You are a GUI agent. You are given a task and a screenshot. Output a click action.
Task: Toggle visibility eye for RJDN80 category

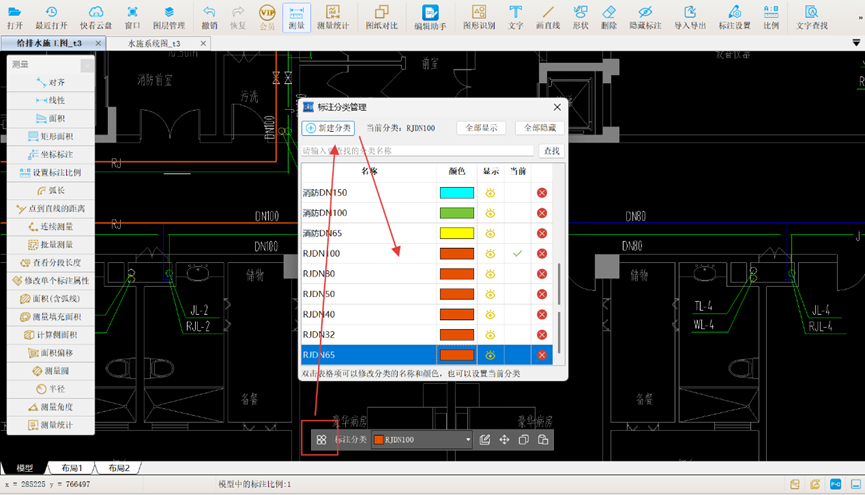[x=491, y=274]
